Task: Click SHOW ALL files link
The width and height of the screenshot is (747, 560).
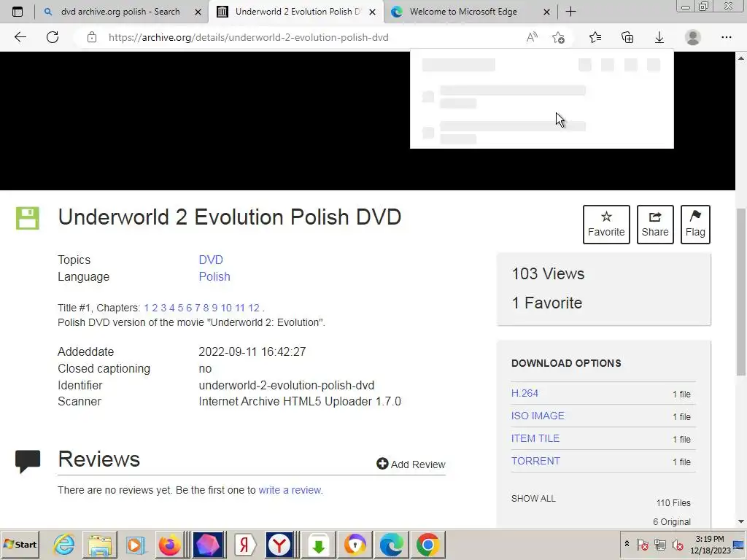Action: coord(533,499)
